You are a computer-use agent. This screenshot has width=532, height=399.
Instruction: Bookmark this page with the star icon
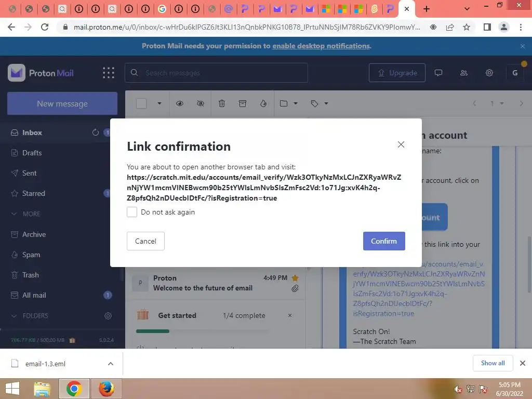467,27
